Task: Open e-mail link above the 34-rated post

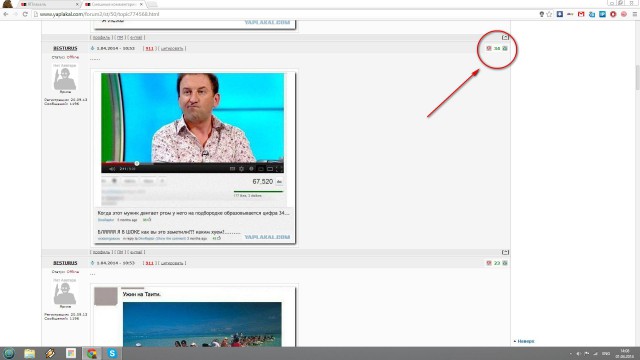Action: [136, 38]
